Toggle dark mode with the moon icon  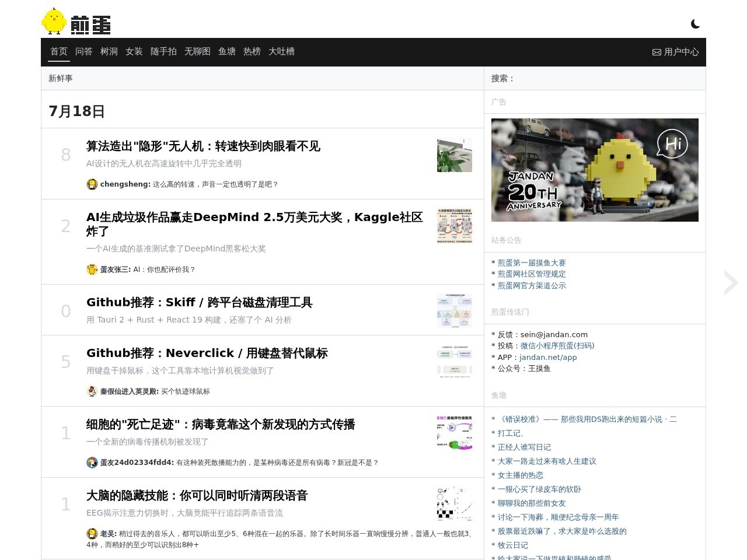(x=695, y=24)
